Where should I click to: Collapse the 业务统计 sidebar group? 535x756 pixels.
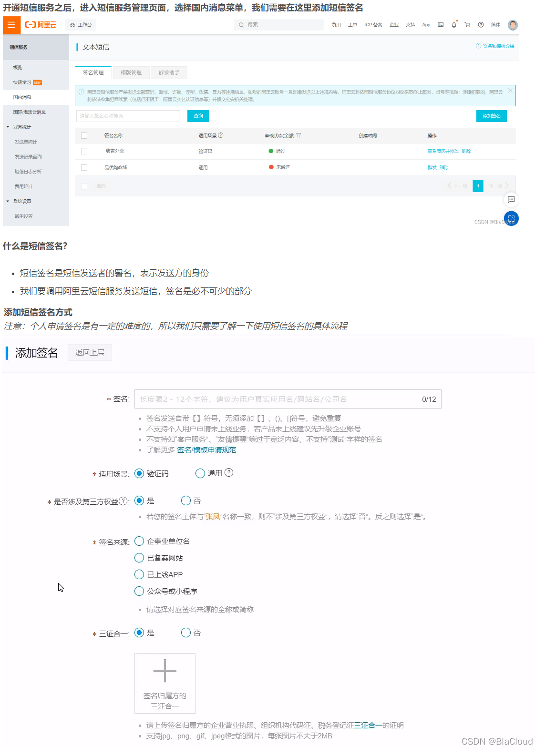8,127
